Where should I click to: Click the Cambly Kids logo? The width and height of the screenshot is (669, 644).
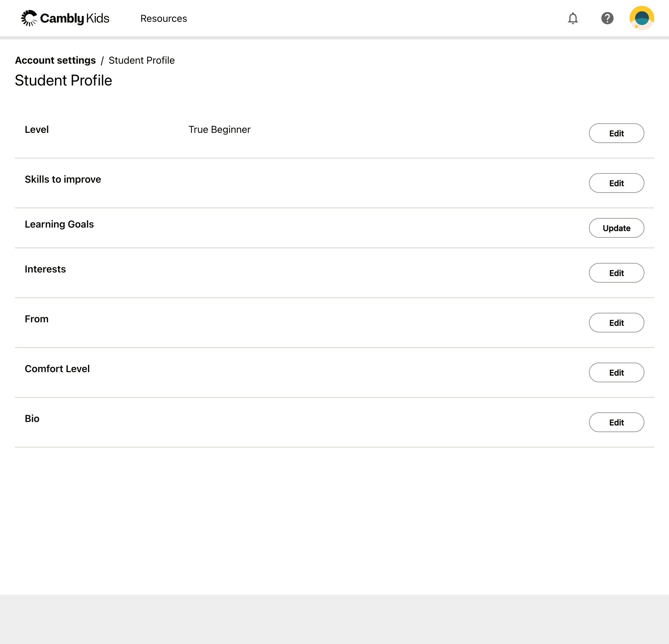(x=65, y=18)
